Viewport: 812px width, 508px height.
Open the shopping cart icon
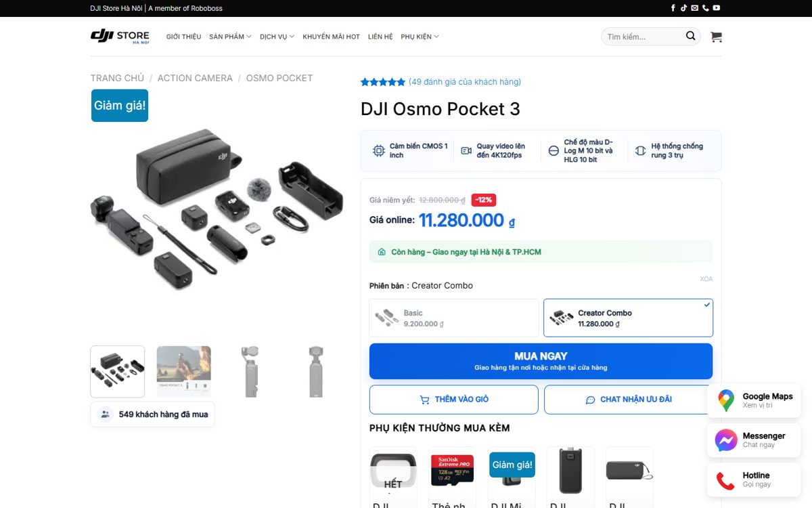(x=716, y=37)
